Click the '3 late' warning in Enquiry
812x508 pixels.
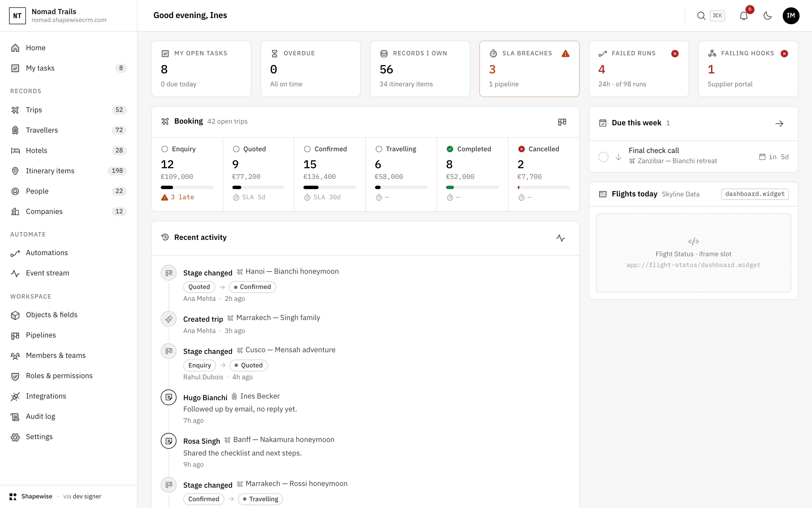178,197
